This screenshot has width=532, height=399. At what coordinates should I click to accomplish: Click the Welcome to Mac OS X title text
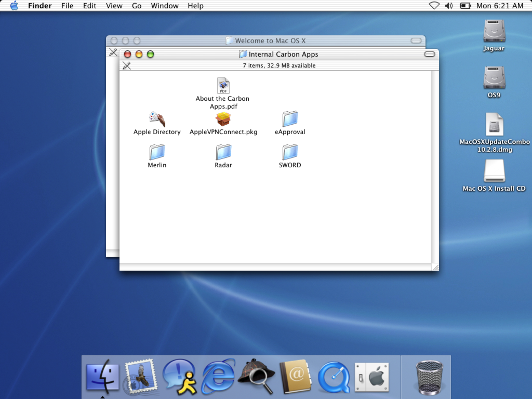(270, 41)
